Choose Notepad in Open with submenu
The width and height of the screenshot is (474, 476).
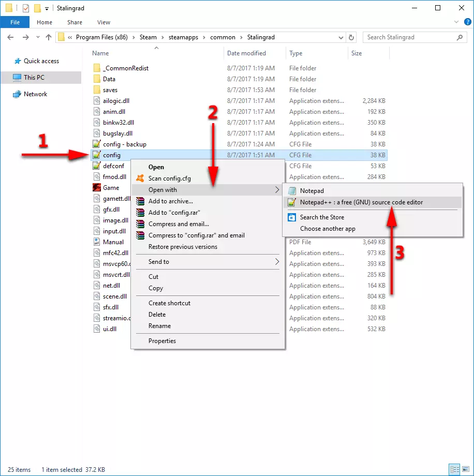pyautogui.click(x=372, y=190)
